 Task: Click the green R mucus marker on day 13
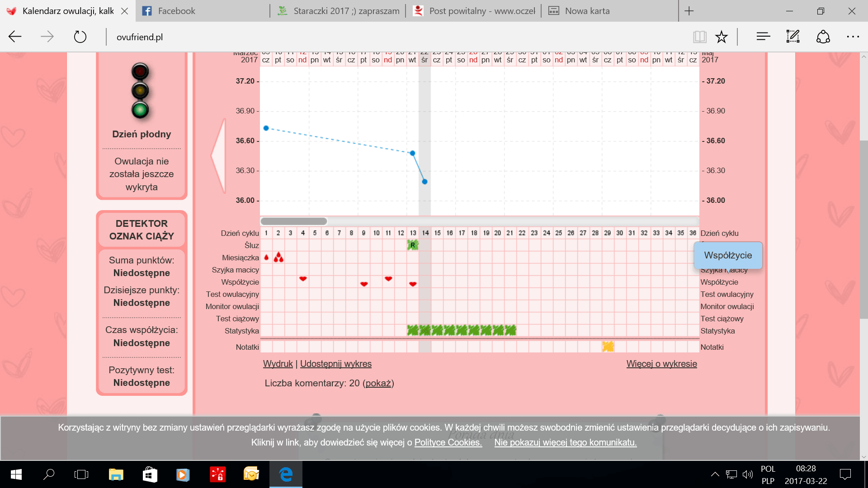coord(413,245)
